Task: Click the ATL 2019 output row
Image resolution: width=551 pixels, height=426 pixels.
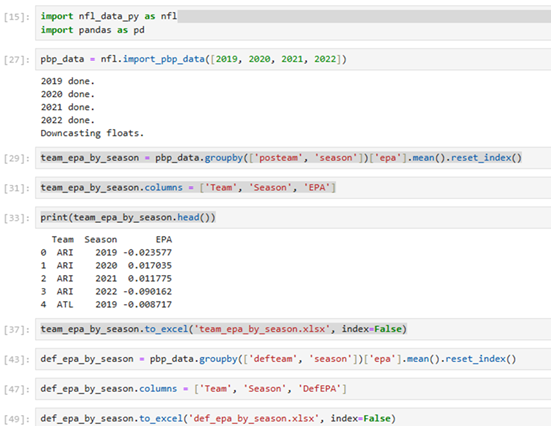Action: click(x=106, y=304)
